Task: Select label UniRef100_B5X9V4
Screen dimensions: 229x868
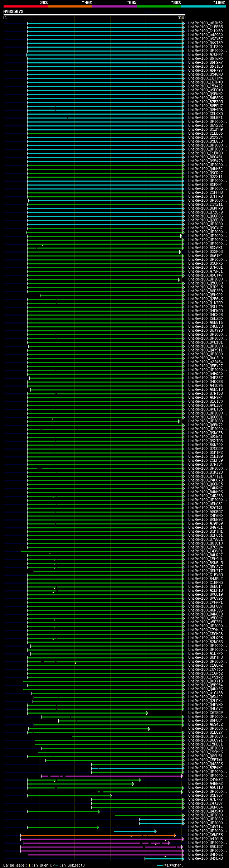Action: 205,138
